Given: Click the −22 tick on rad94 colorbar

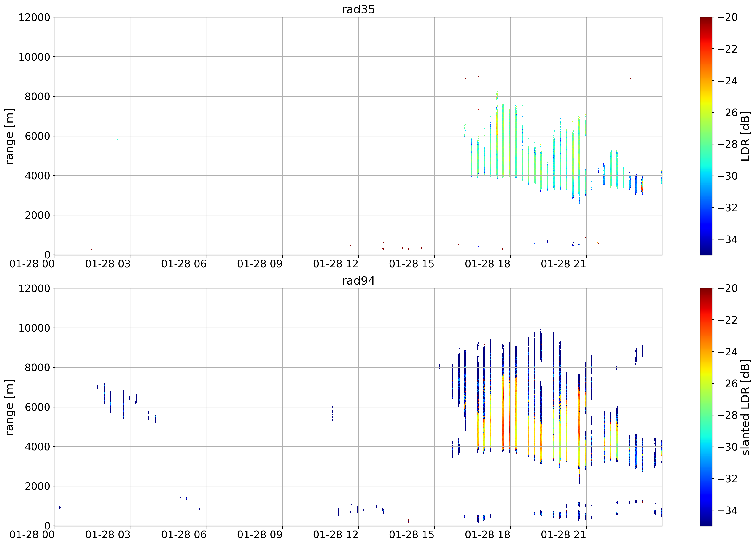Looking at the screenshot, I should tap(727, 320).
